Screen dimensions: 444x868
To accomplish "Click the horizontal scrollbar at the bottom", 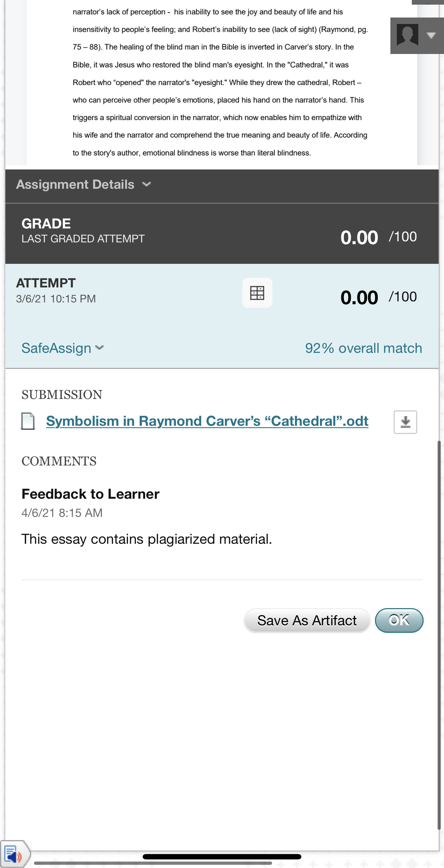I will [x=153, y=863].
